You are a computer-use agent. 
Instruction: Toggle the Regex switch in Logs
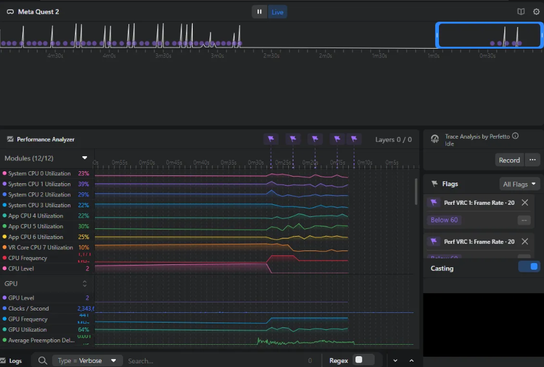pyautogui.click(x=364, y=360)
